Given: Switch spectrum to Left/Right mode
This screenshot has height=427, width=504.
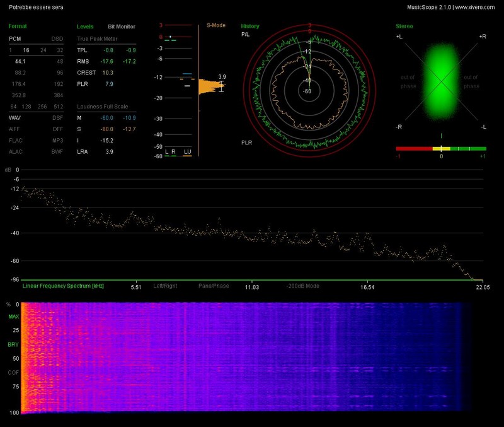Looking at the screenshot, I should 165,286.
